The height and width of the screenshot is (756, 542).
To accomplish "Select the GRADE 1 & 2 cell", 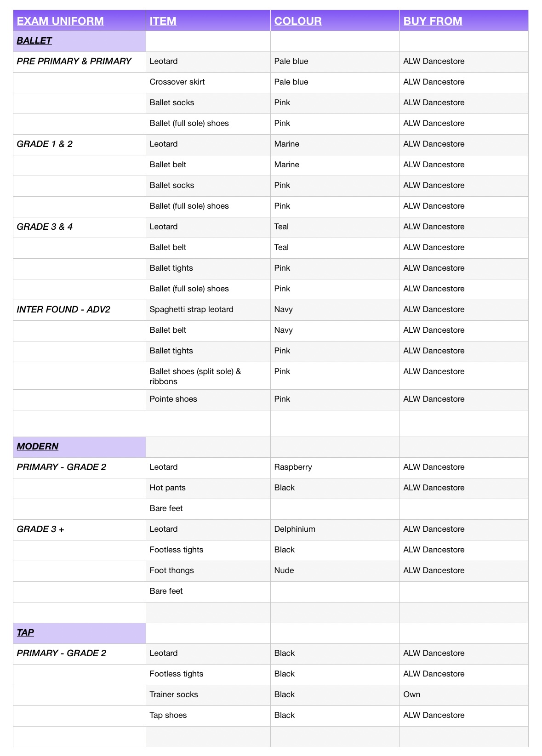I will [80, 145].
